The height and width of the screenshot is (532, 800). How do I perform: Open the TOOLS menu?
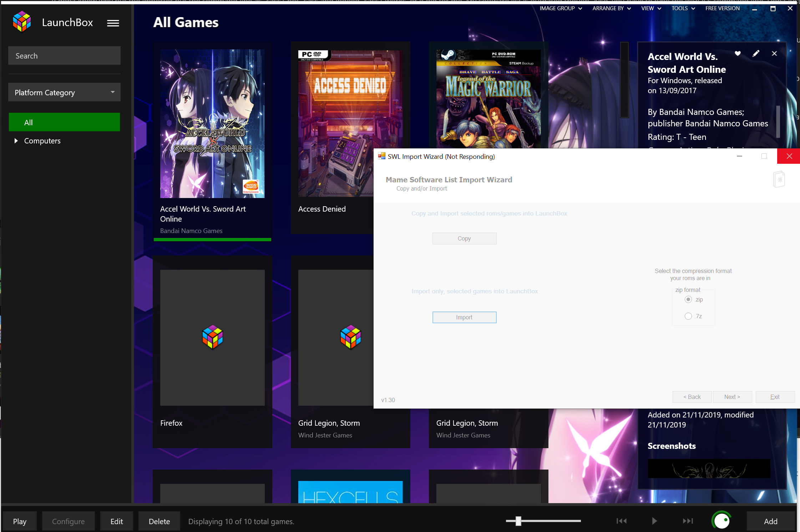[x=683, y=8]
